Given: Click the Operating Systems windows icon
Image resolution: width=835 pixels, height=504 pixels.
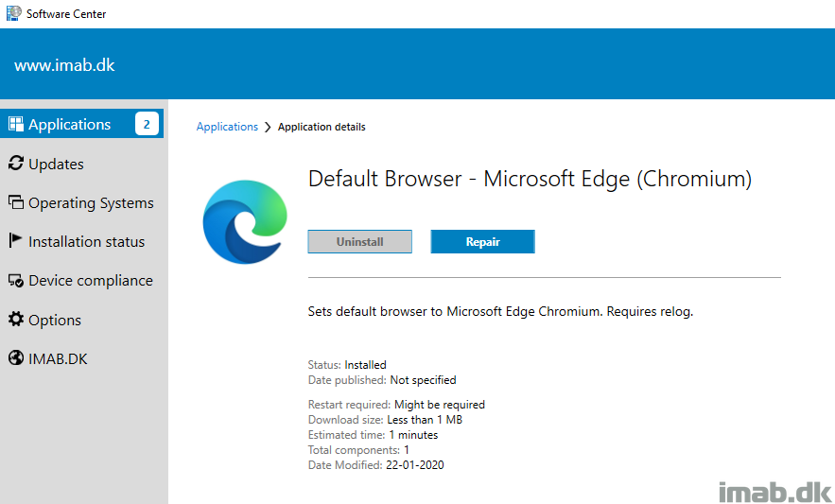Looking at the screenshot, I should (x=15, y=202).
